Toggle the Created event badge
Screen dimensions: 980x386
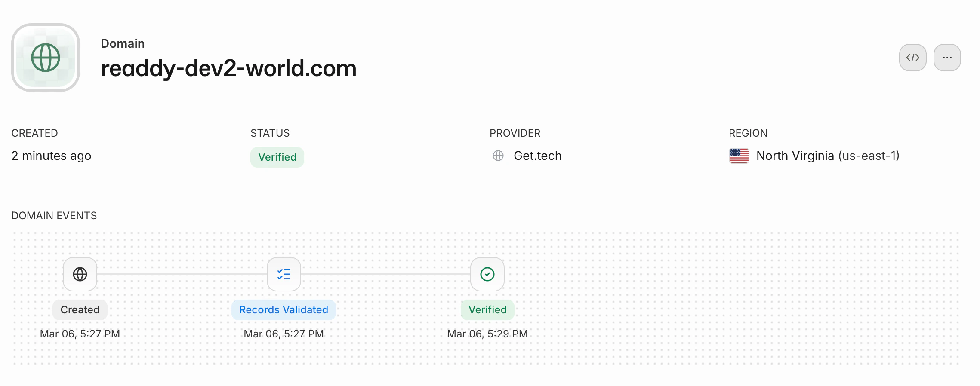click(x=80, y=309)
